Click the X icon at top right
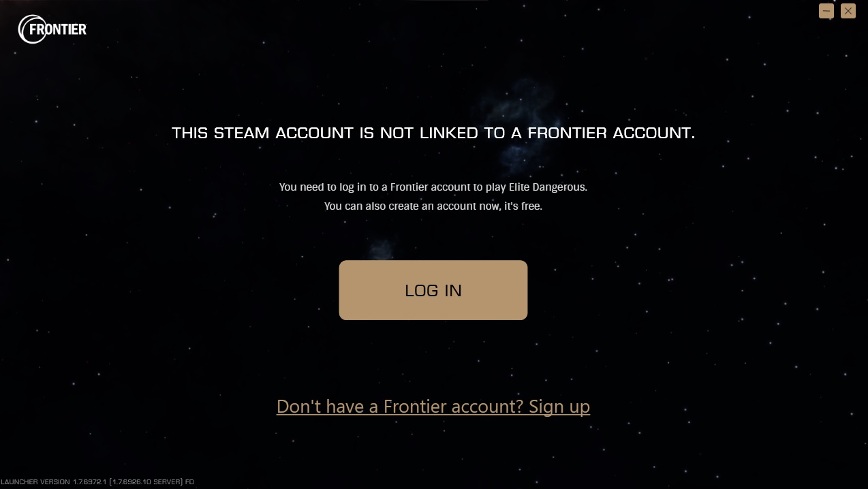Screen dimensions: 868x489 (x=848, y=11)
